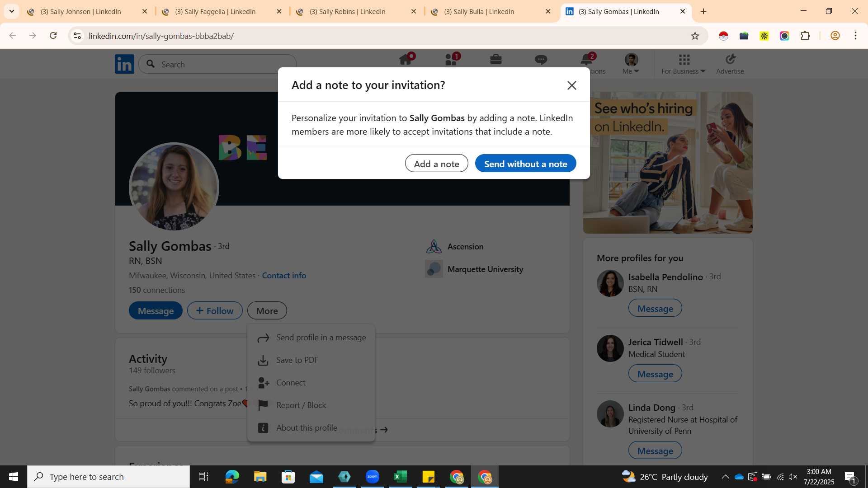Focus the LinkedIn search field
This screenshot has height=488, width=868.
point(217,64)
